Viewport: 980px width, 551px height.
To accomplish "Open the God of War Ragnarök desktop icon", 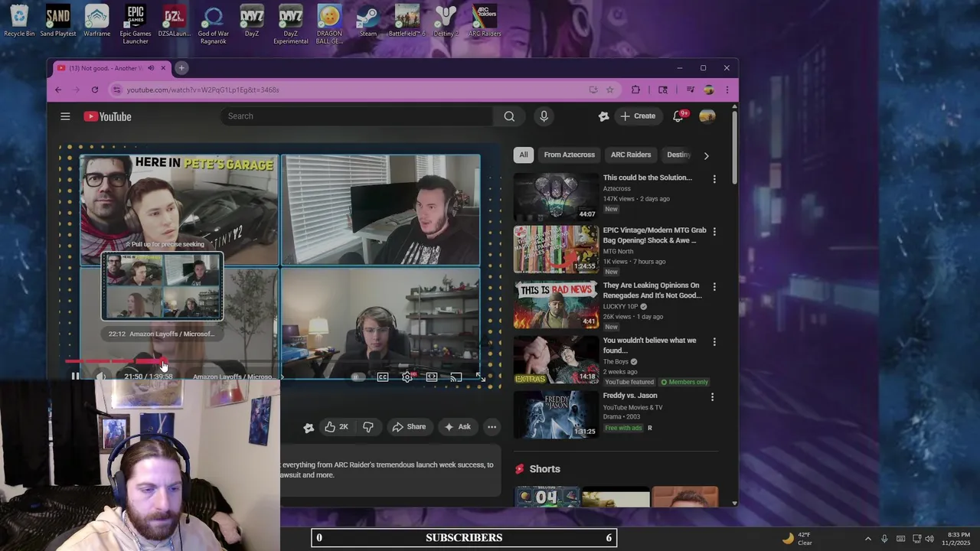I will [x=213, y=24].
